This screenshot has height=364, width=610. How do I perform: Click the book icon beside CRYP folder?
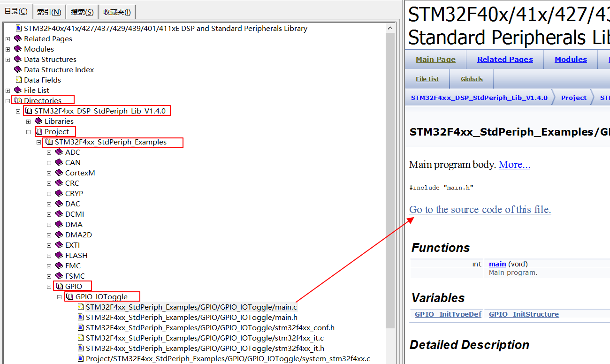[59, 193]
